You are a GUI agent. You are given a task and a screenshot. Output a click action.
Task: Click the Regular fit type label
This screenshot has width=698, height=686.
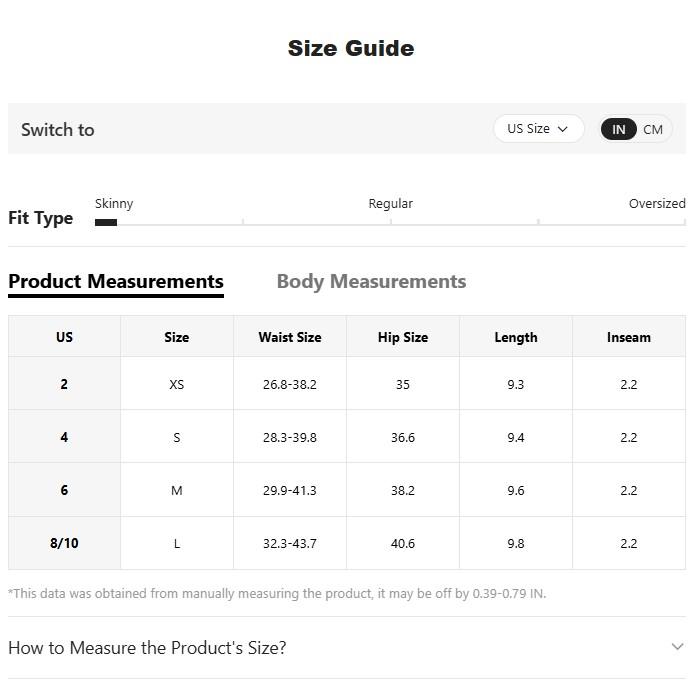pyautogui.click(x=390, y=203)
